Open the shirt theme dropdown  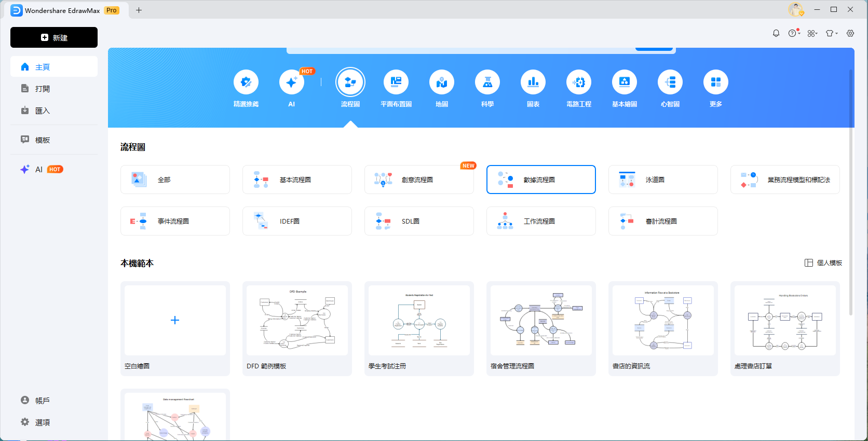(x=832, y=33)
